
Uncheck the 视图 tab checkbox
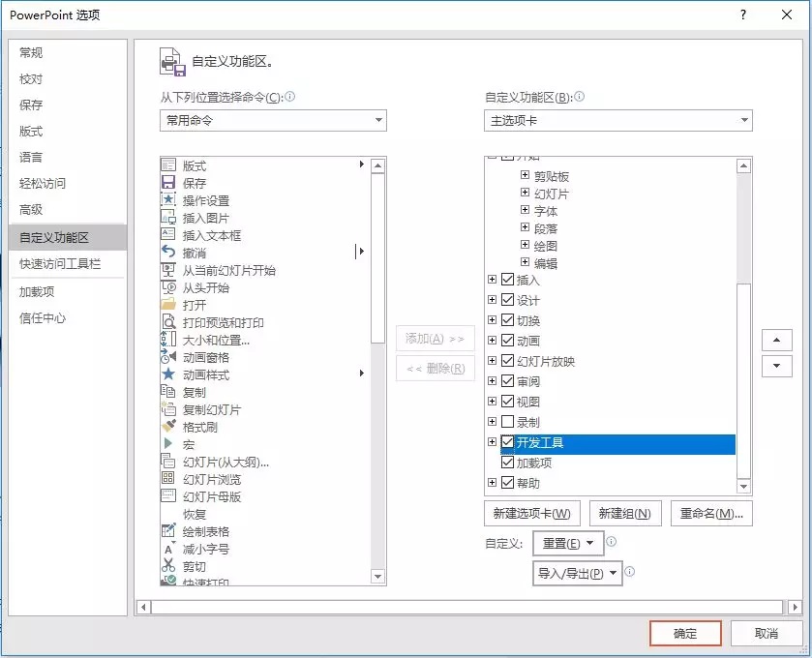click(507, 402)
